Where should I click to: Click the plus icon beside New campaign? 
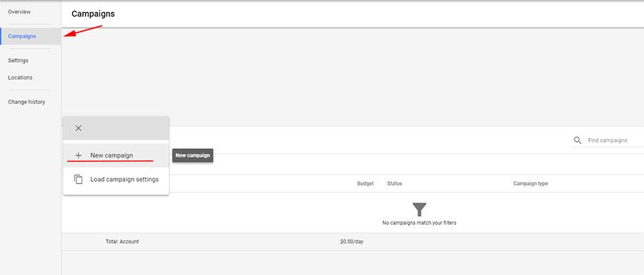[79, 155]
